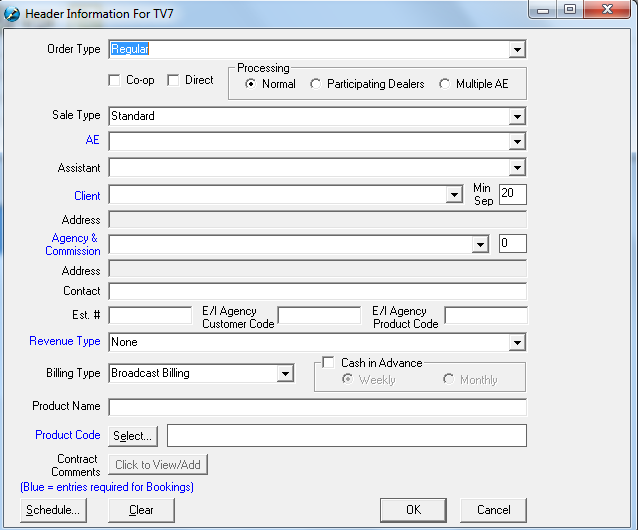Viewport: 638px width, 530px height.
Task: Choose Multiple AE radio button
Action: coord(445,84)
